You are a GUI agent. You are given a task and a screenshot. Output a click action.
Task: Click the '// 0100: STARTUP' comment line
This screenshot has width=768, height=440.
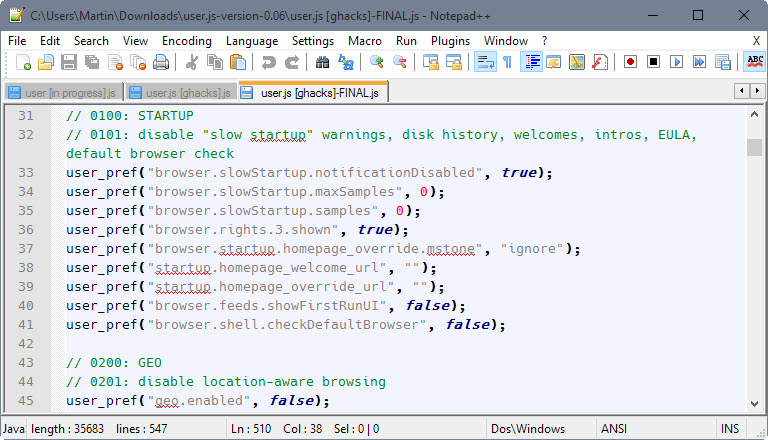click(x=130, y=116)
